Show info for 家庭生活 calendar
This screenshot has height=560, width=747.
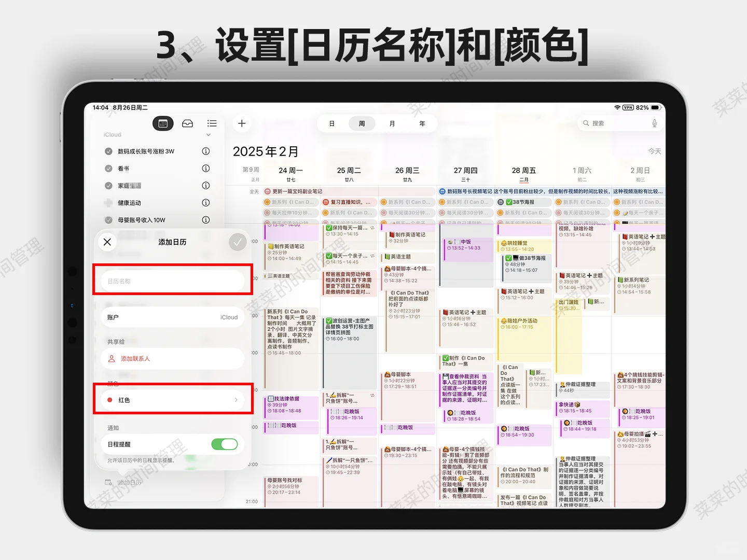point(206,186)
